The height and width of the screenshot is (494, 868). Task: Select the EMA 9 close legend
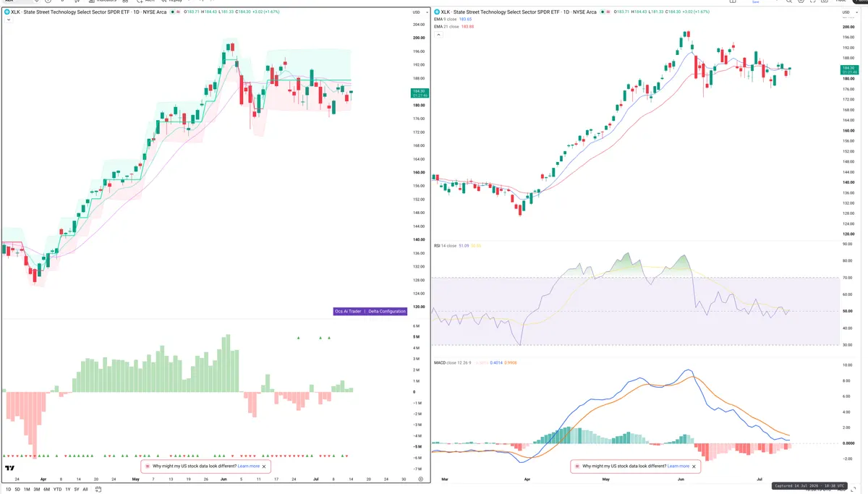point(445,20)
